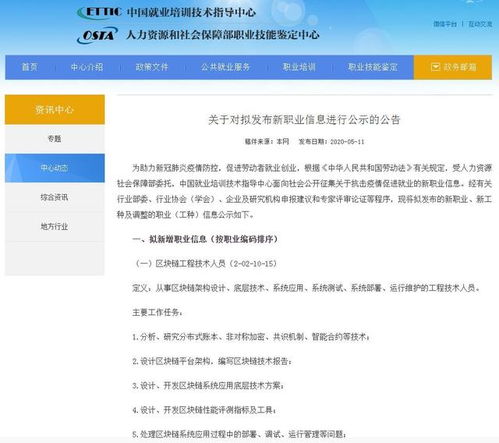Click the CETTIC logo at top
Viewport: 499px width, 443px height.
tap(99, 12)
